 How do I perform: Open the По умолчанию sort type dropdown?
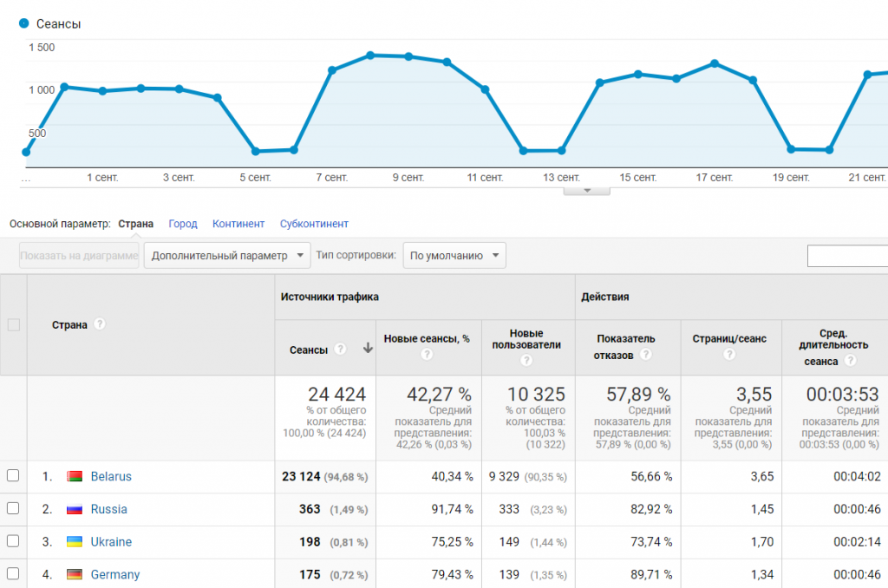pos(454,256)
